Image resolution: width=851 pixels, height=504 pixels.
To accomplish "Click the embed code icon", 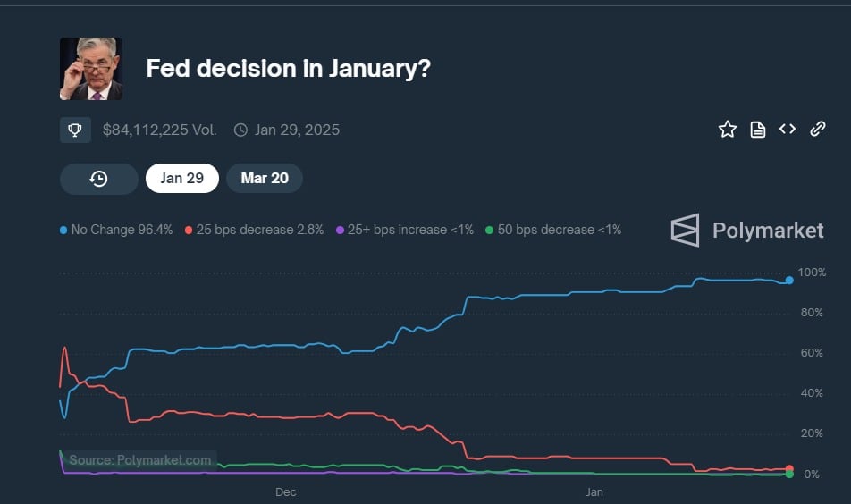I will tap(788, 129).
